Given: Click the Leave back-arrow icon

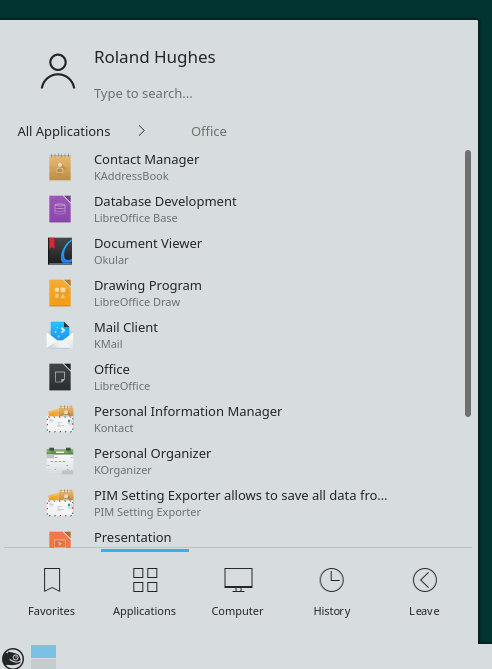Looking at the screenshot, I should tap(425, 580).
